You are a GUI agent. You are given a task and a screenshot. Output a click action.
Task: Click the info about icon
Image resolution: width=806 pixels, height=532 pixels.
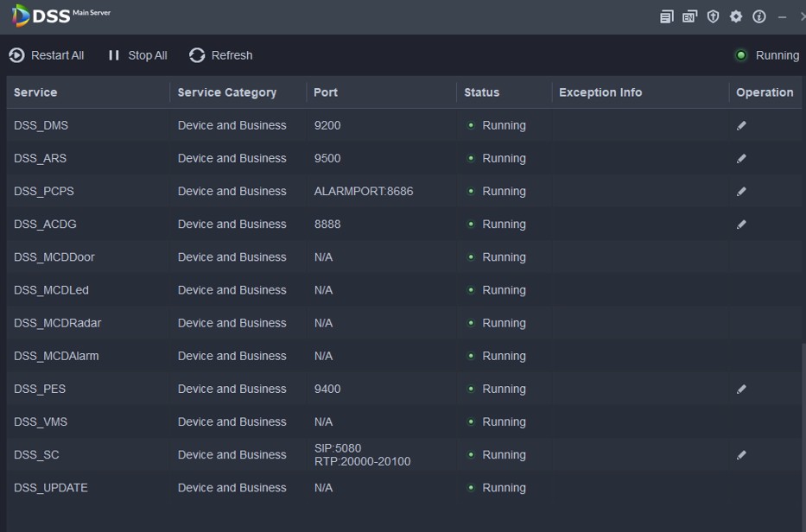pyautogui.click(x=759, y=16)
